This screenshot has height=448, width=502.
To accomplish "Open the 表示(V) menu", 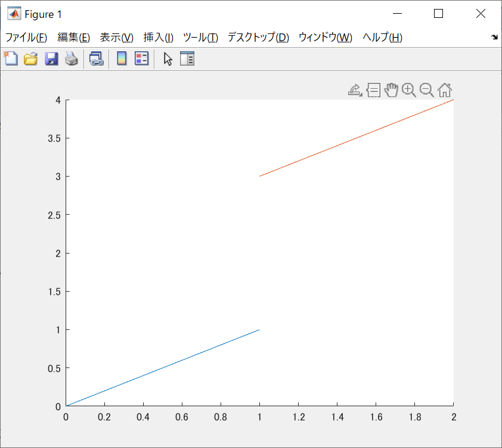I will pos(116,38).
